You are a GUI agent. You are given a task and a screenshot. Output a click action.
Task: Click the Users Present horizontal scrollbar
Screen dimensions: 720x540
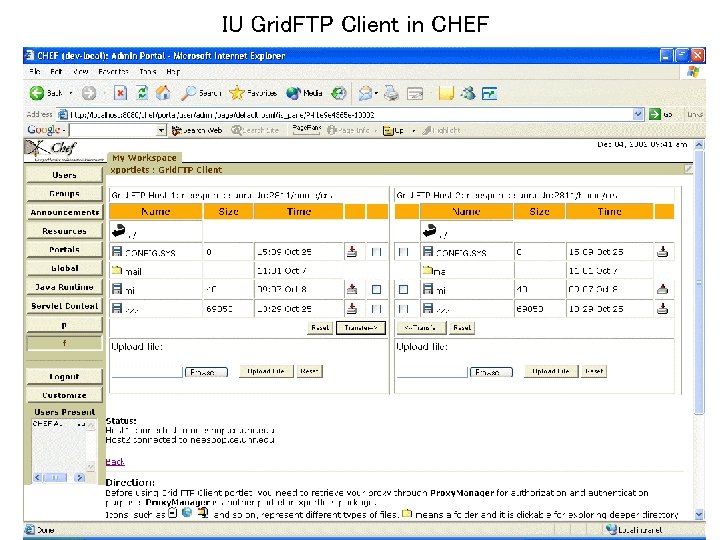pos(59,478)
